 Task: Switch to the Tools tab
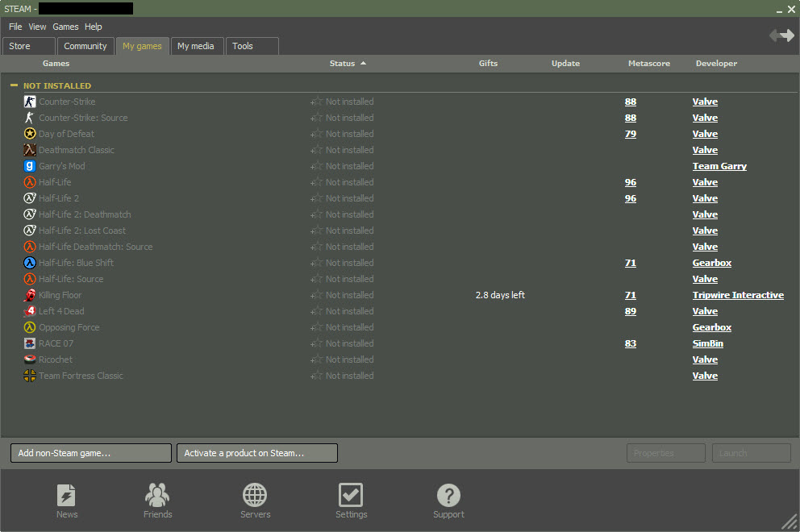click(252, 46)
